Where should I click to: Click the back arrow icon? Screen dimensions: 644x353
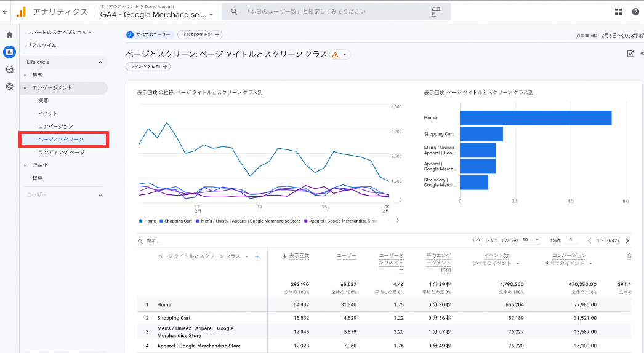5,12
